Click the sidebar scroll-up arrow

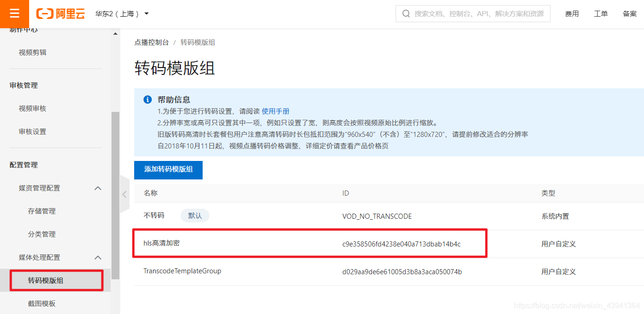point(115,33)
